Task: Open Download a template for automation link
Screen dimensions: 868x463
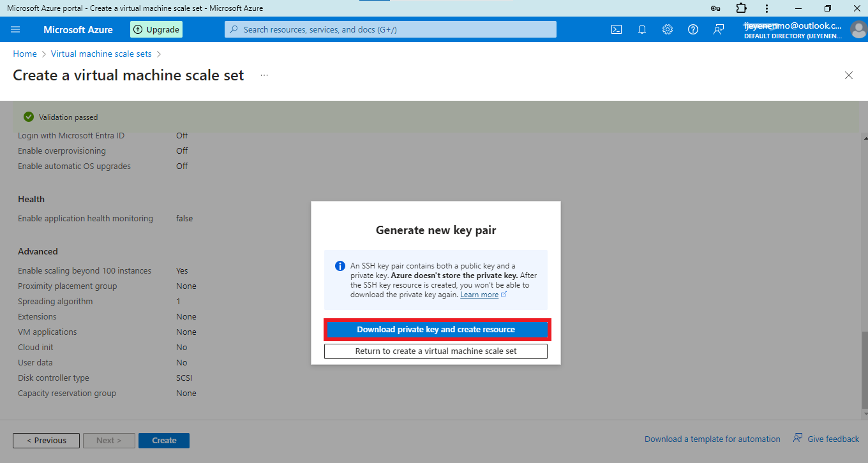Action: [712, 439]
